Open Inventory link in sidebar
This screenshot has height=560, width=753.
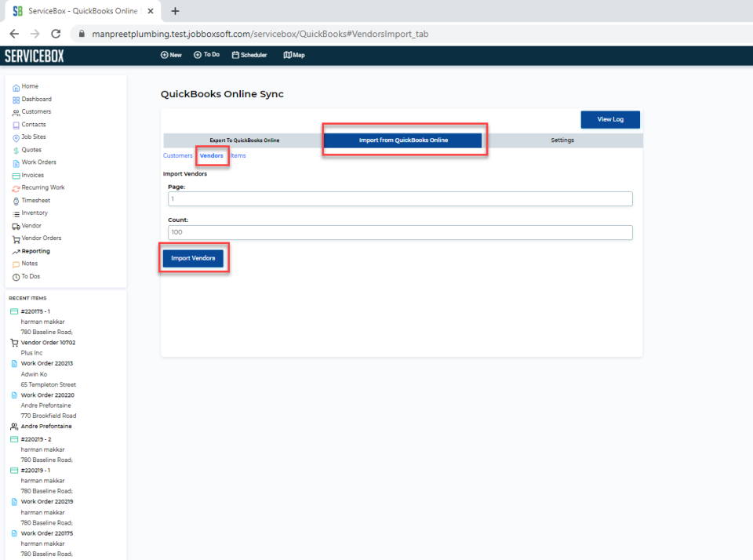(x=35, y=213)
